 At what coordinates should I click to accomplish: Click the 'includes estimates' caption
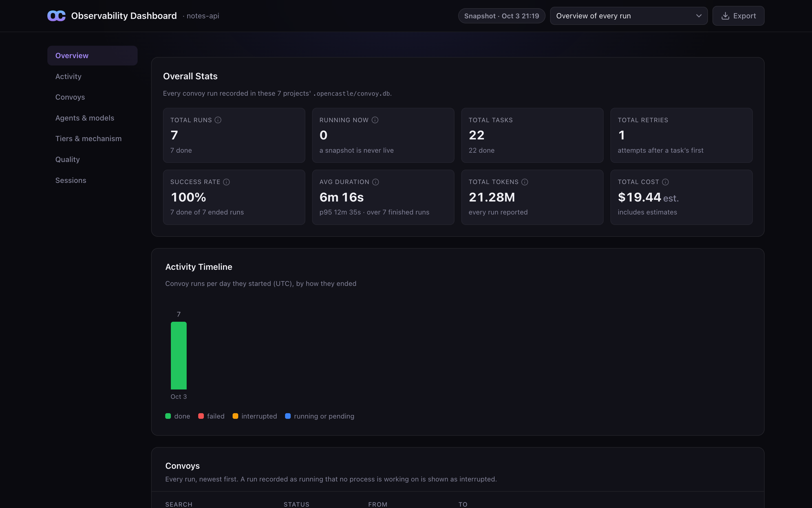tap(647, 212)
